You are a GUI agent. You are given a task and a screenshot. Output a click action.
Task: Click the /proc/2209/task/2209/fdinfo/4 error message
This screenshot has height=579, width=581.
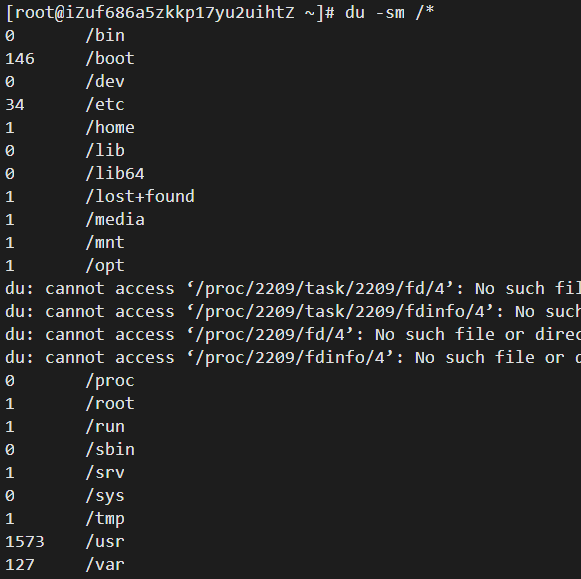[293, 312]
